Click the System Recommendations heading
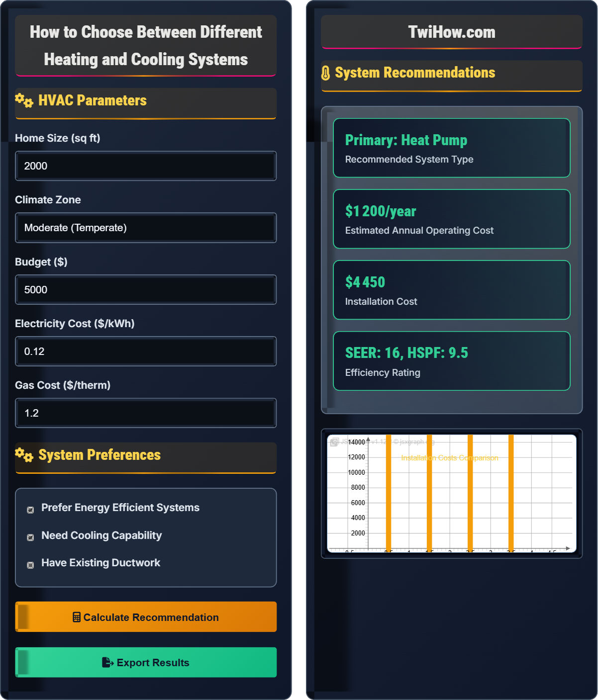This screenshot has height=700, width=598. point(415,73)
